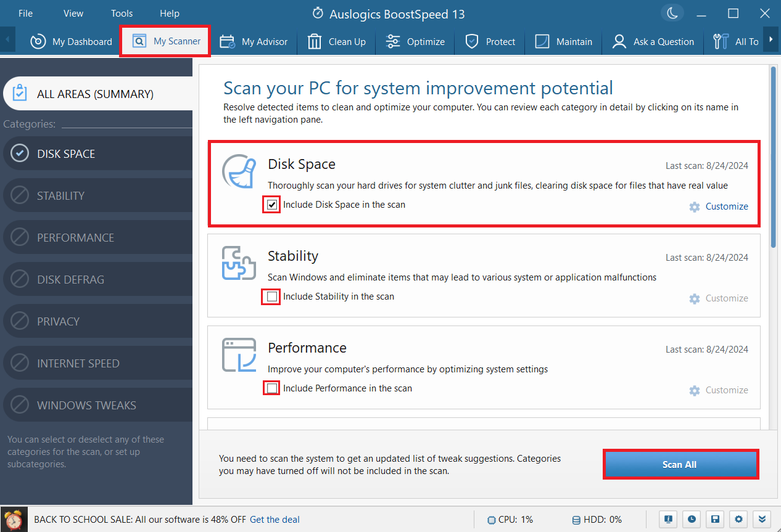This screenshot has width=781, height=532.
Task: Open the My Advisor tab
Action: [x=254, y=41]
